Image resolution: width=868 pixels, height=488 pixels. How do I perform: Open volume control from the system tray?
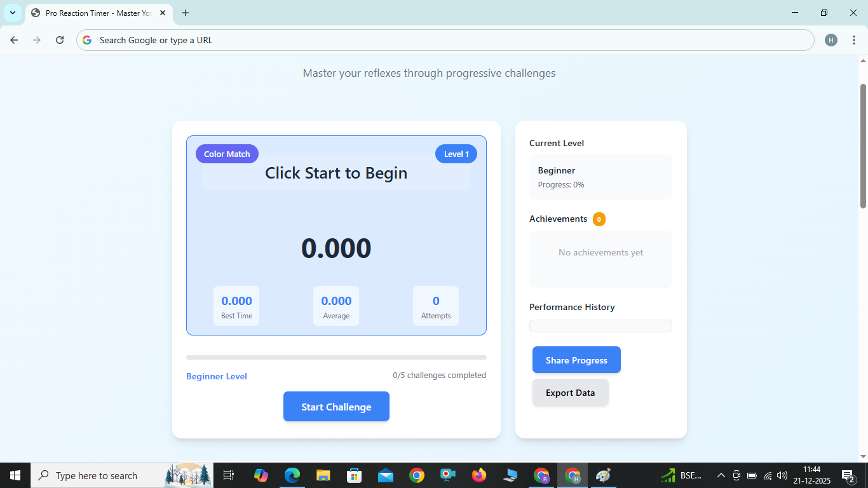[782, 475]
